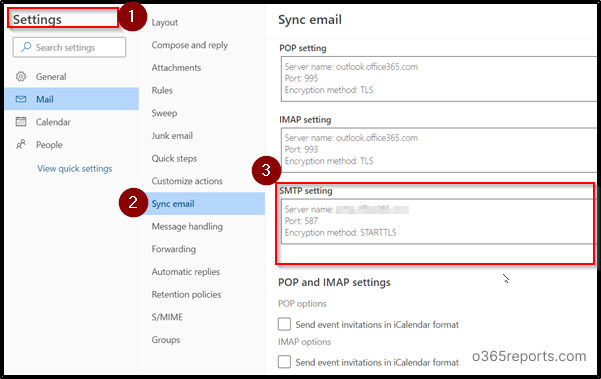Select Sync email option
This screenshot has height=379, width=601.
[202, 203]
